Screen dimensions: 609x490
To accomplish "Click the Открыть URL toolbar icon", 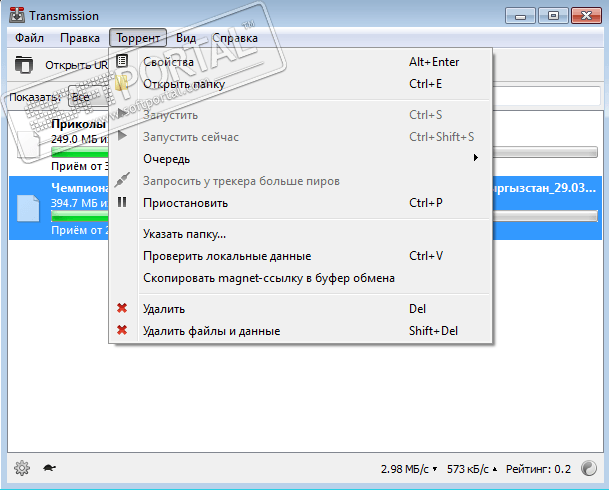I will (x=24, y=64).
